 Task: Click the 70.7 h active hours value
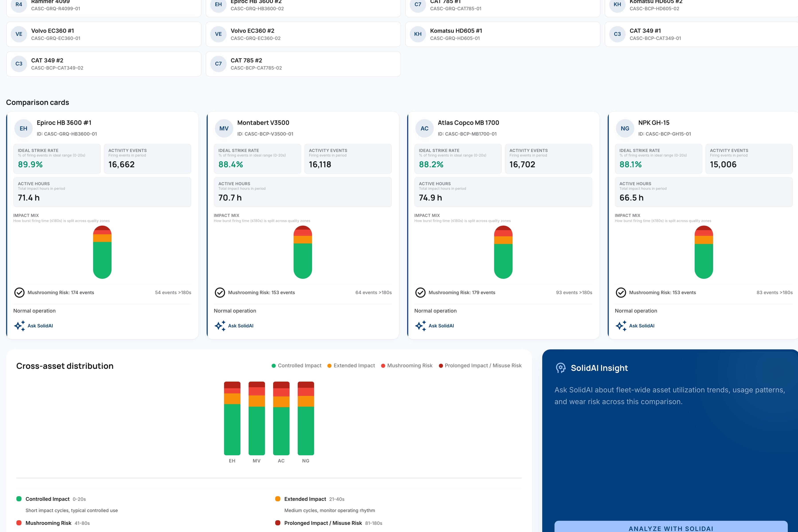pos(230,198)
